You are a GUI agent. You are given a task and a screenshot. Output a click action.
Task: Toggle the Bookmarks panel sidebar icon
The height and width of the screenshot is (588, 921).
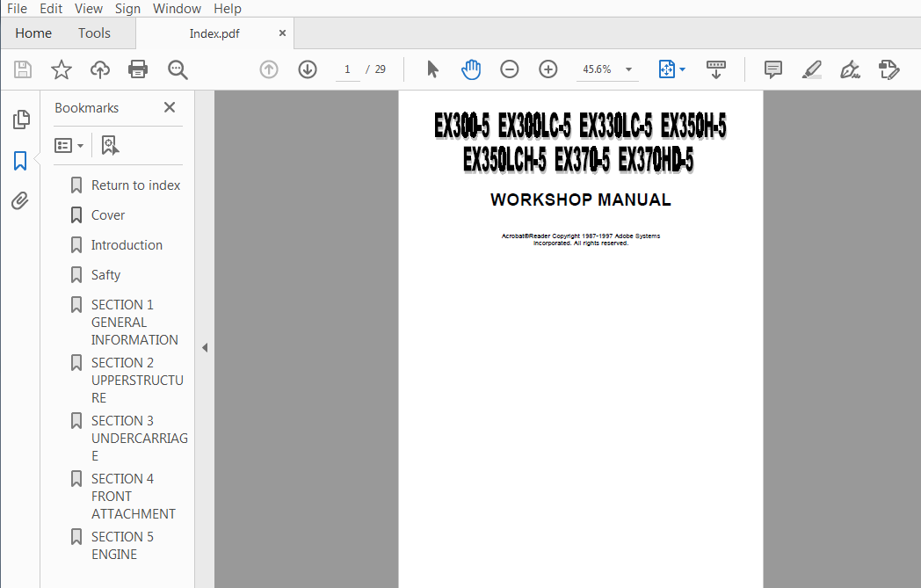tap(20, 160)
